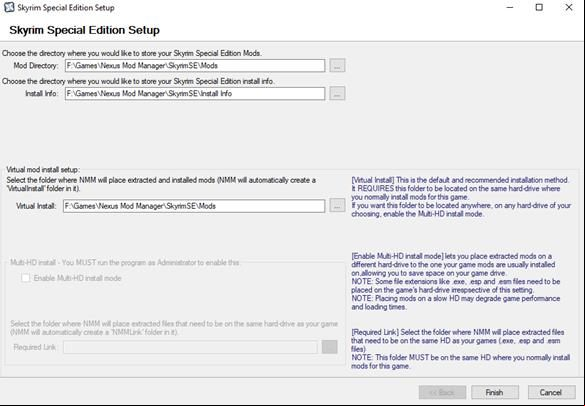The width and height of the screenshot is (585, 406).
Task: Browse for the Virtual Install folder
Action: tap(337, 206)
